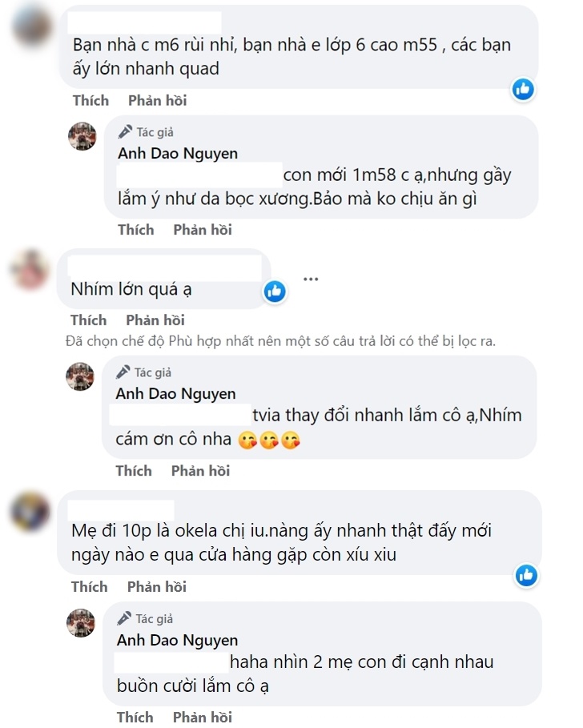Click Thích under 'tvia thay đổi nhanh' reply
Screen dimensions: 583x728
(134, 471)
